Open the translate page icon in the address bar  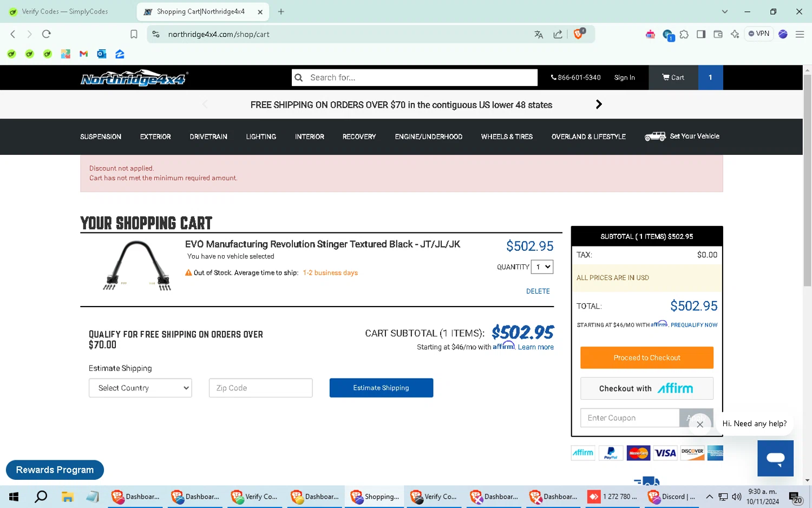coord(539,34)
